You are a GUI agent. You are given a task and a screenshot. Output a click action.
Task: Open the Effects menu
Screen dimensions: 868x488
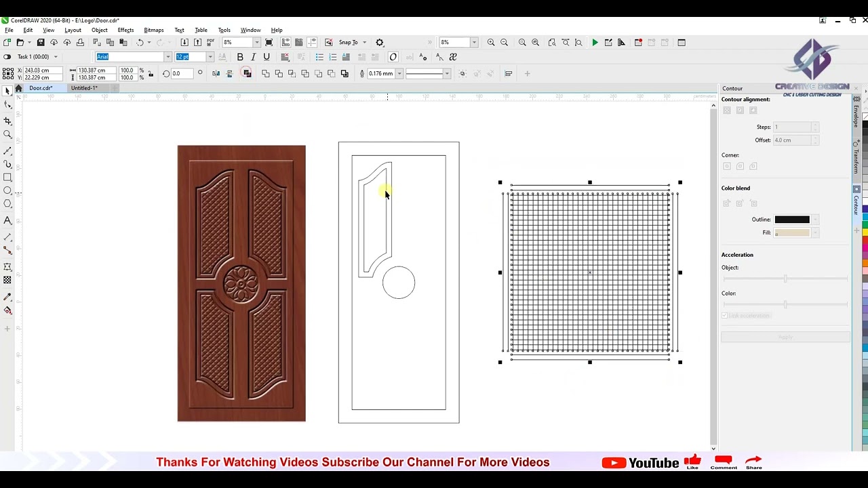(125, 30)
